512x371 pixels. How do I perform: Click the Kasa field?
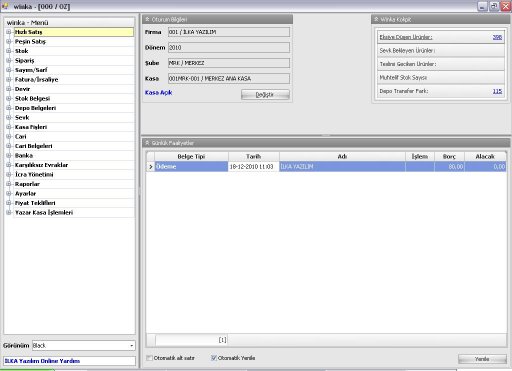(229, 79)
